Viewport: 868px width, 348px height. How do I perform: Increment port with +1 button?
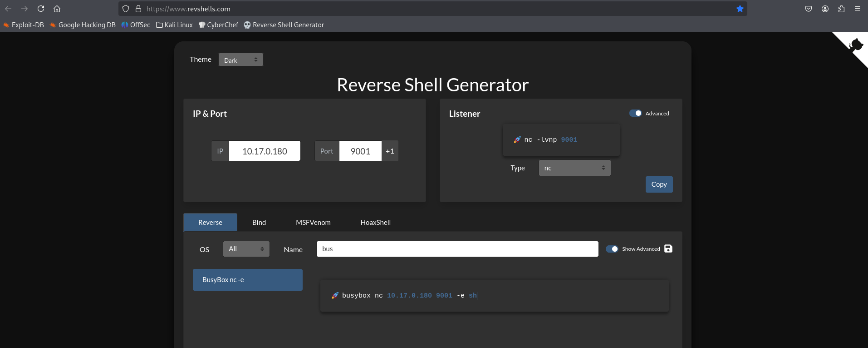[390, 151]
